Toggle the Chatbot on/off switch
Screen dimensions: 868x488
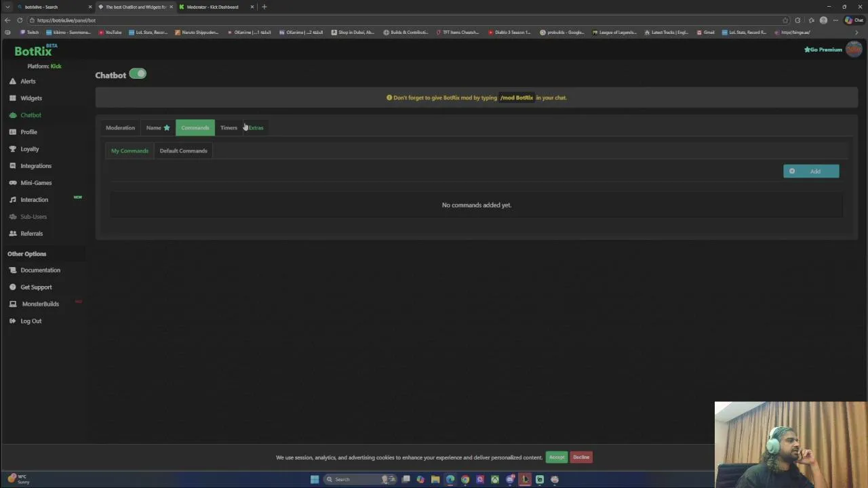(138, 74)
